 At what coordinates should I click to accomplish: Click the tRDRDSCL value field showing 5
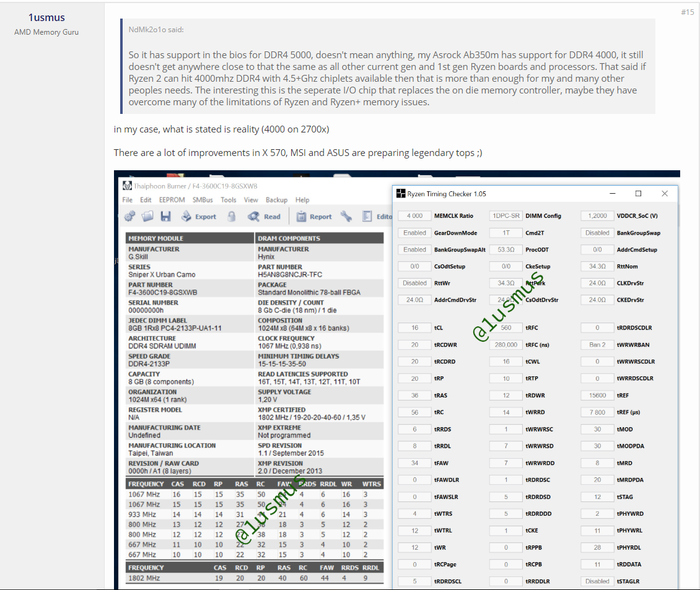click(x=414, y=581)
